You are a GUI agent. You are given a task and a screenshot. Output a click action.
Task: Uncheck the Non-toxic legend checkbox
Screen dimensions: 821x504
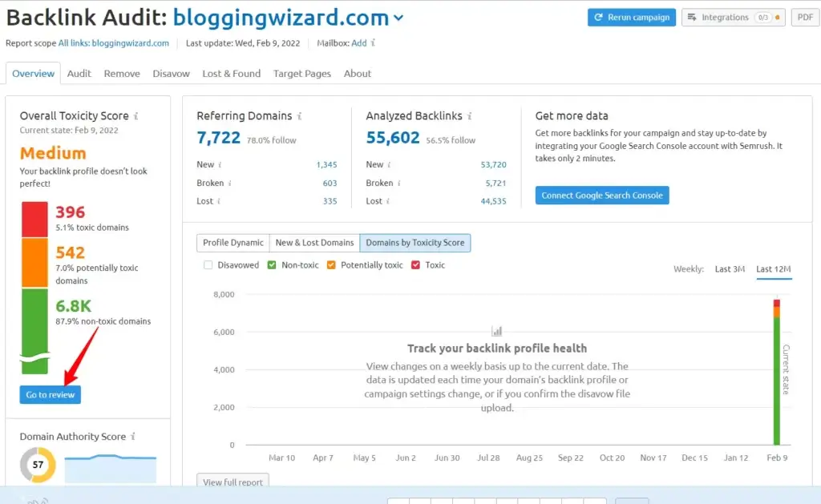pyautogui.click(x=272, y=265)
